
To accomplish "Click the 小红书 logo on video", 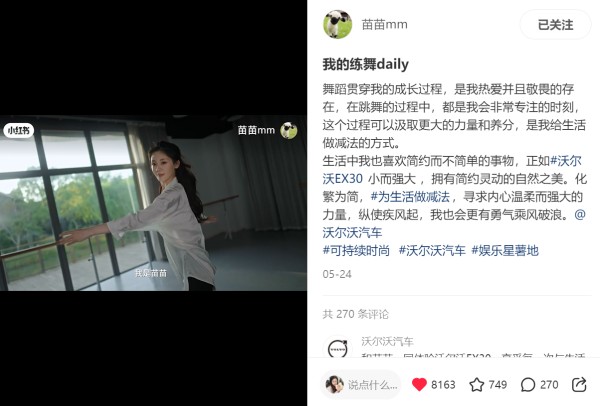I will [19, 130].
